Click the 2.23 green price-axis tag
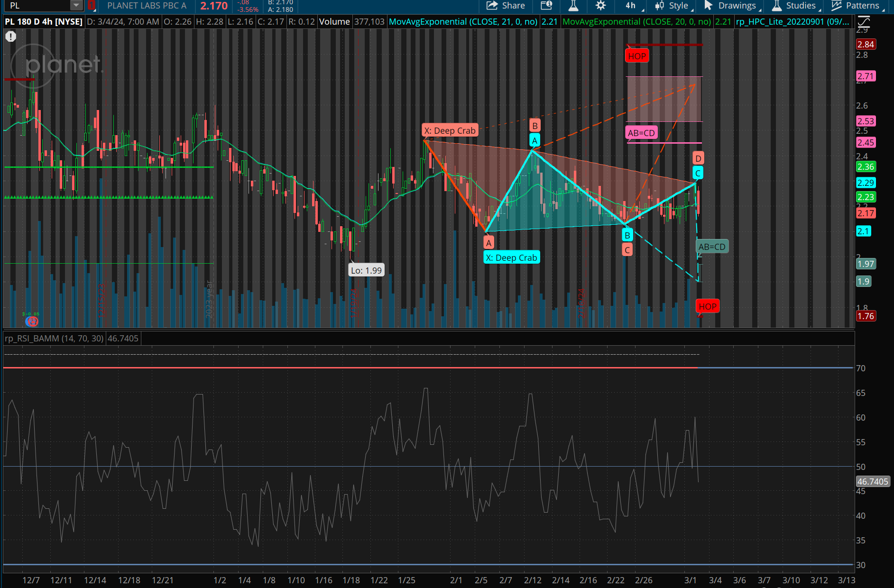The width and height of the screenshot is (894, 588). [866, 197]
